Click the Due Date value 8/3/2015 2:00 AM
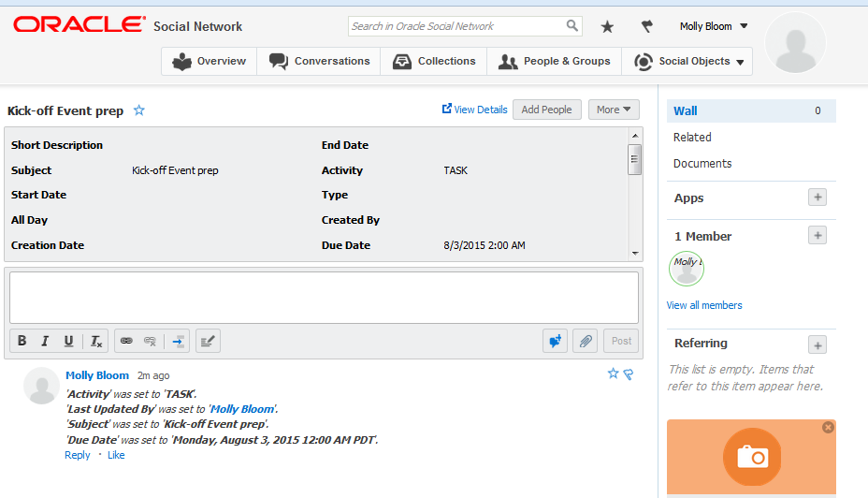This screenshot has height=498, width=868. tap(485, 245)
